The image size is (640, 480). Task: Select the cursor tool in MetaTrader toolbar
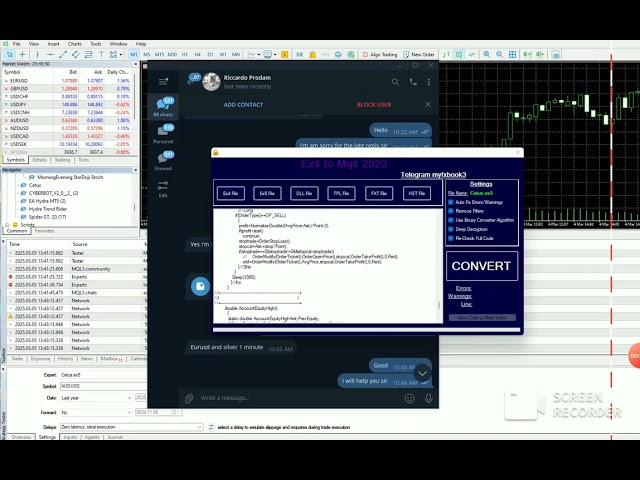click(9, 54)
